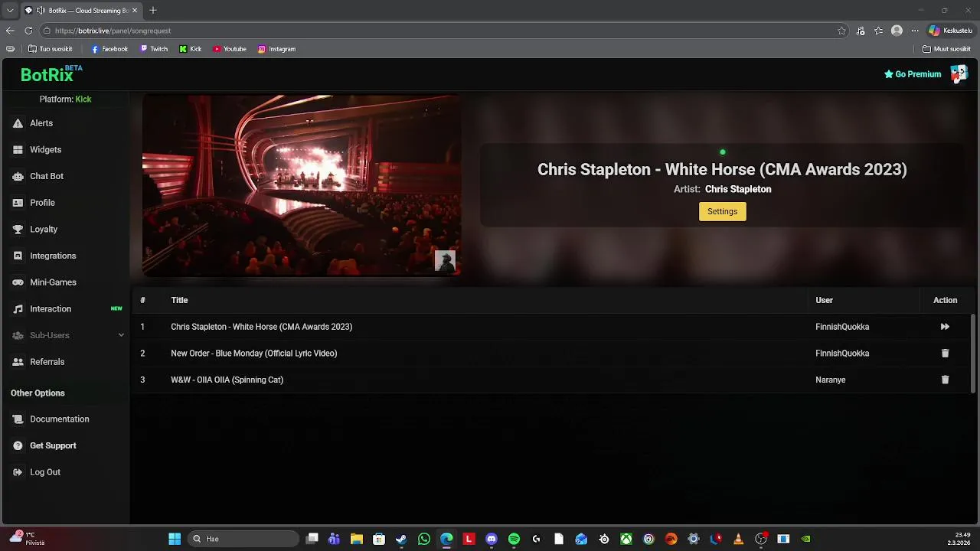The width and height of the screenshot is (980, 551).
Task: Open the browser three-dot settings menu
Action: (x=914, y=31)
